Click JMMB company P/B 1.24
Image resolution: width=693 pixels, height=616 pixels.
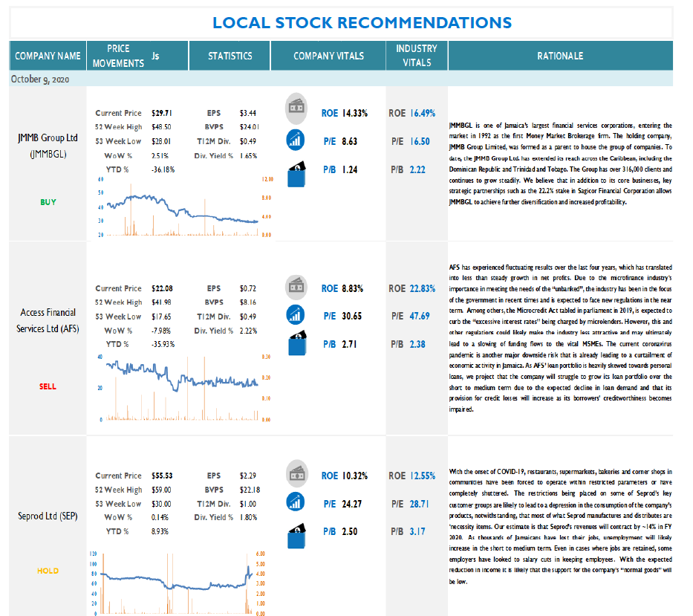350,170
